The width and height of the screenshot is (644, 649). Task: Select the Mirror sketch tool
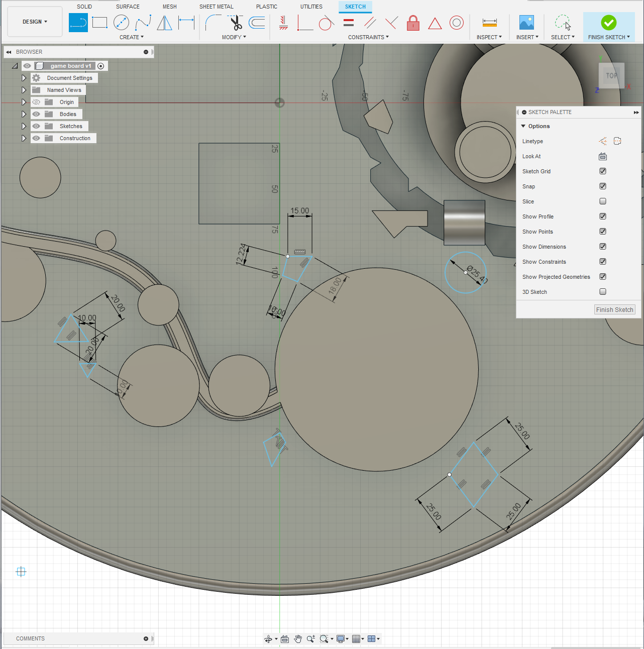click(x=164, y=22)
